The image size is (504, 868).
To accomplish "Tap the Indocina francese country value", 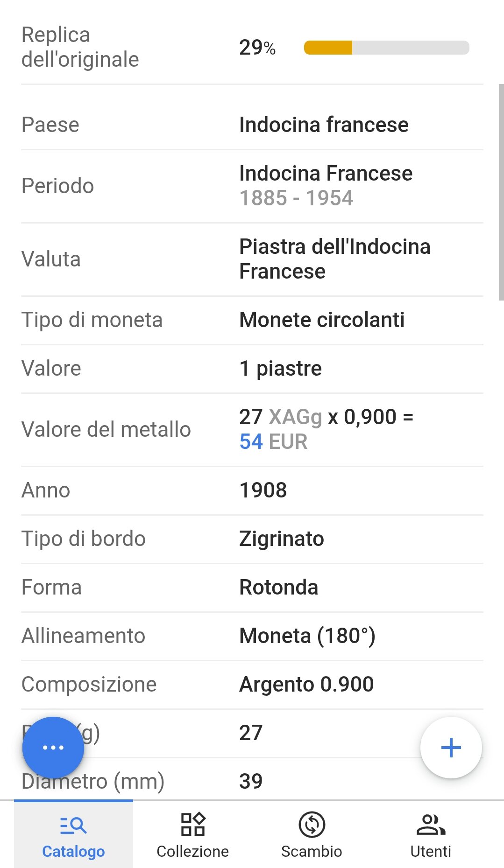I will tap(324, 125).
